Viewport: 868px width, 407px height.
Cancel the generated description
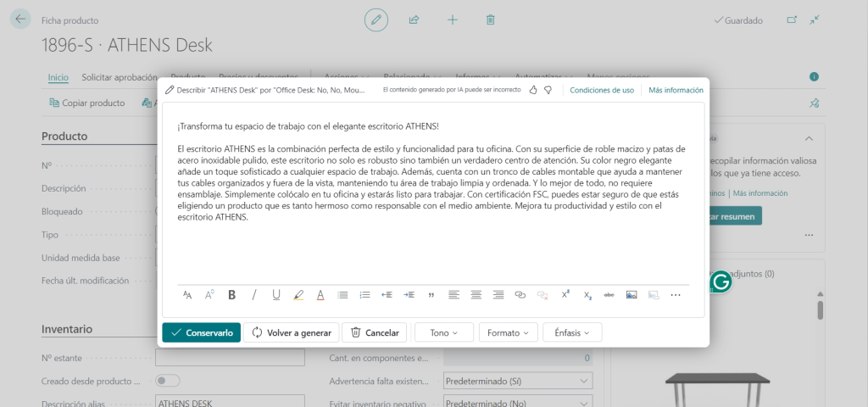[374, 332]
